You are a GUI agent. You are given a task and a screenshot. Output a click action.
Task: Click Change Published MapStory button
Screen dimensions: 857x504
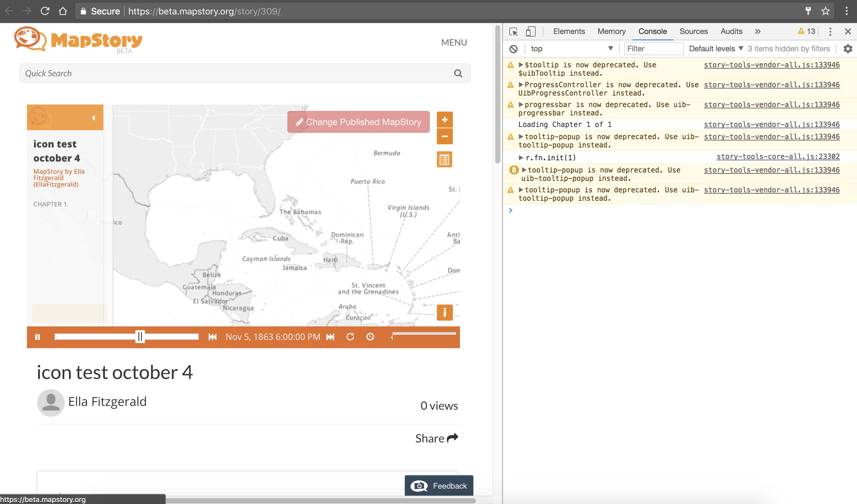click(359, 122)
